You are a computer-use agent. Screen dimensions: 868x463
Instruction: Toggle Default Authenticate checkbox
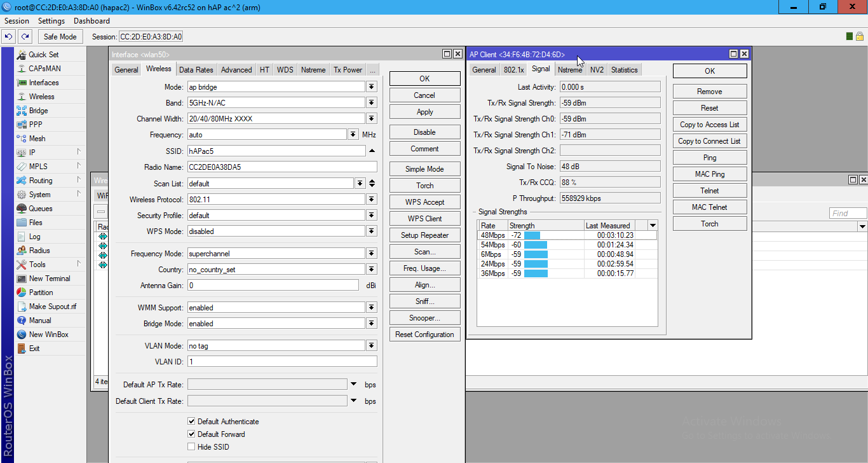[x=191, y=422]
